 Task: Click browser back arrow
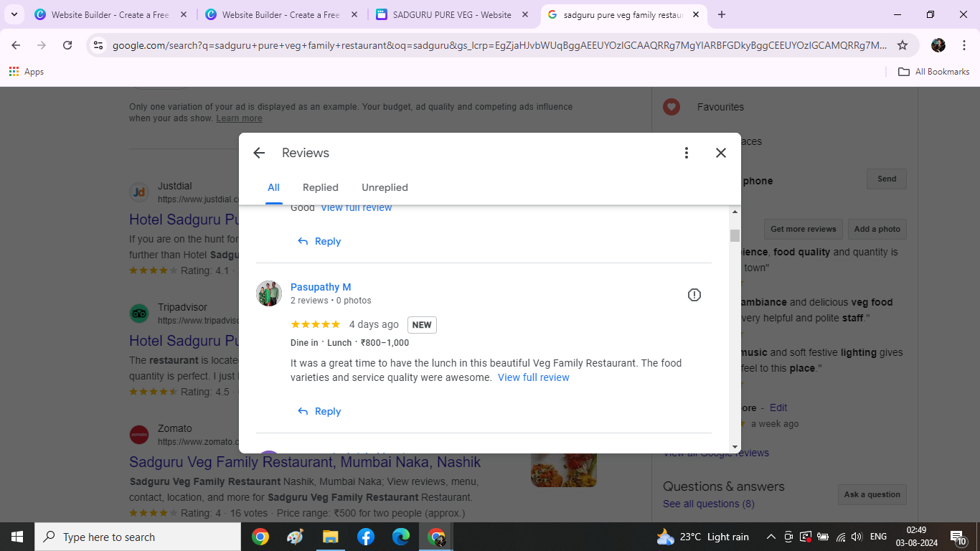pos(16,45)
